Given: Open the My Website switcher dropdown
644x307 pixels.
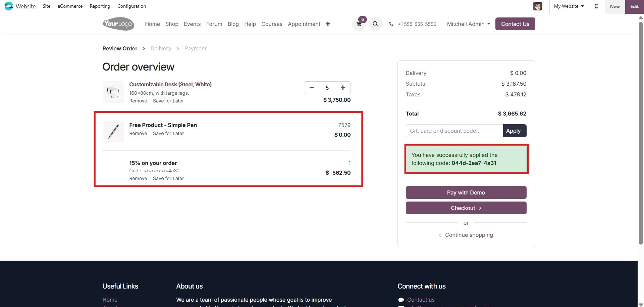Looking at the screenshot, I should 569,6.
